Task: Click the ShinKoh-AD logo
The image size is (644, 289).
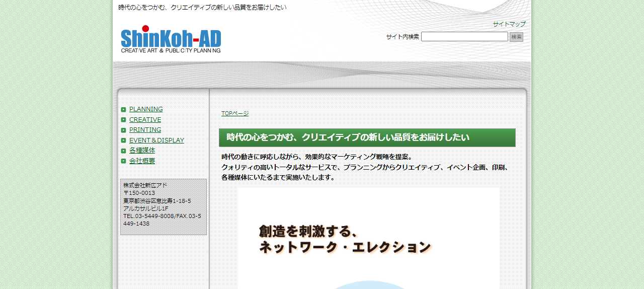Action: (171, 39)
